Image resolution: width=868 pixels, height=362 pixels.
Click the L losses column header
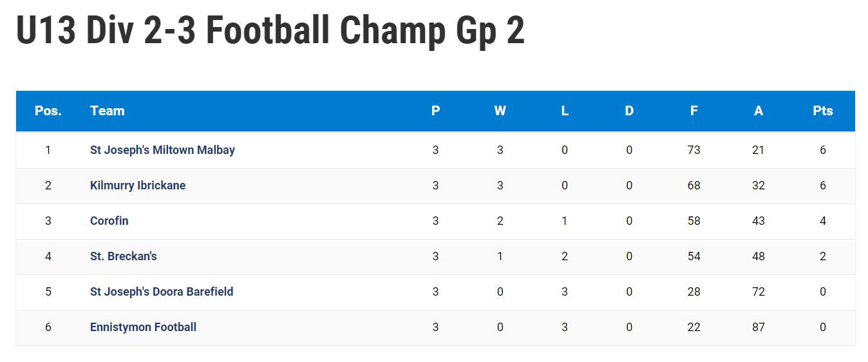(x=565, y=111)
